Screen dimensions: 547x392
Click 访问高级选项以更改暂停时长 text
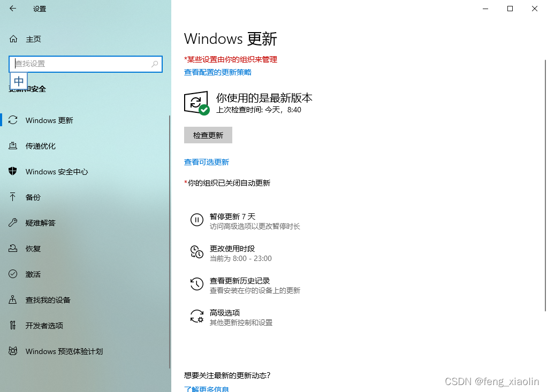255,227
